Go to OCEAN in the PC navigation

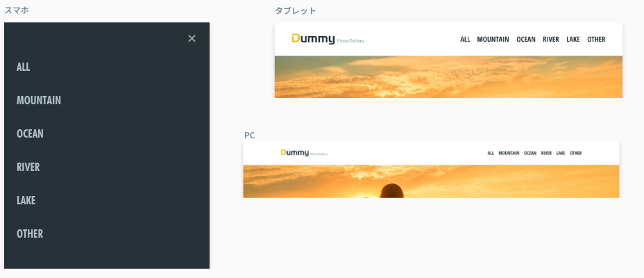click(530, 153)
